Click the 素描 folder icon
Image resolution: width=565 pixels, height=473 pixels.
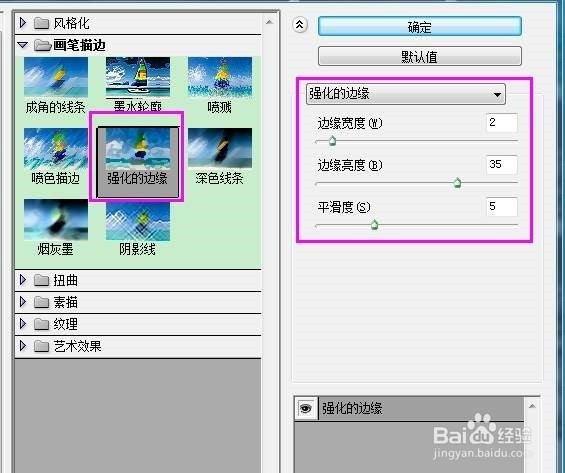tap(41, 302)
